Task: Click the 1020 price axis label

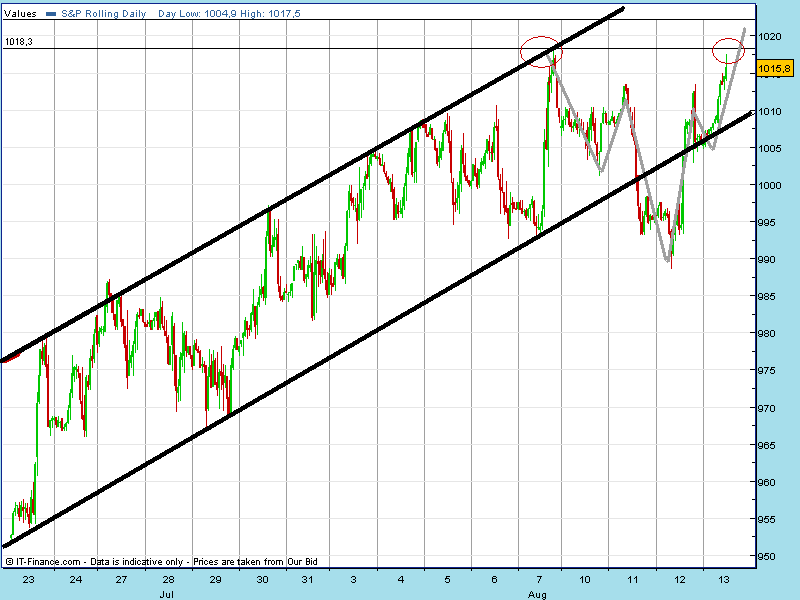Action: 770,37
